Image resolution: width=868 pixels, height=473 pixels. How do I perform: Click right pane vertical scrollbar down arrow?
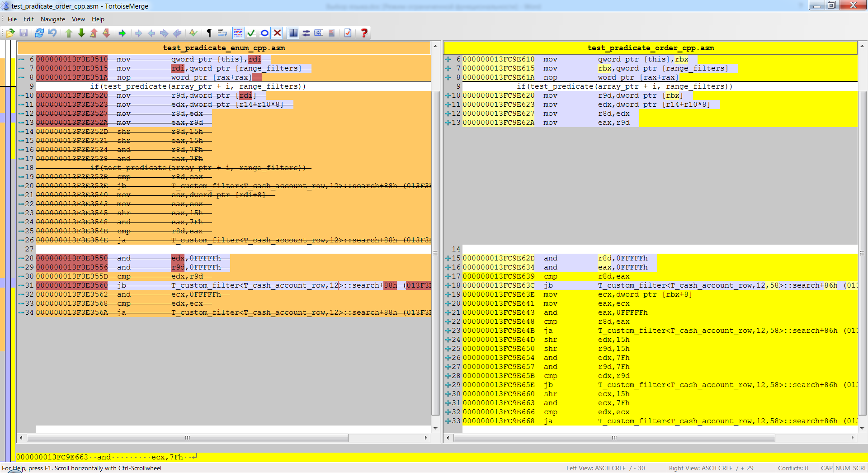(862, 428)
